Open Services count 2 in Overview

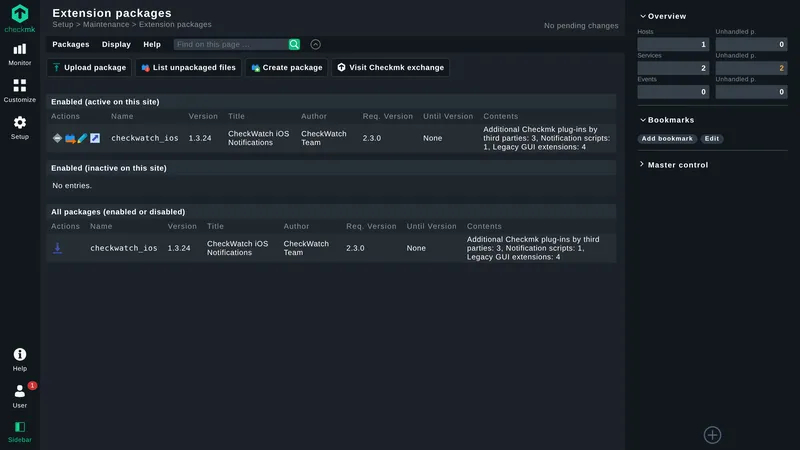(x=673, y=68)
